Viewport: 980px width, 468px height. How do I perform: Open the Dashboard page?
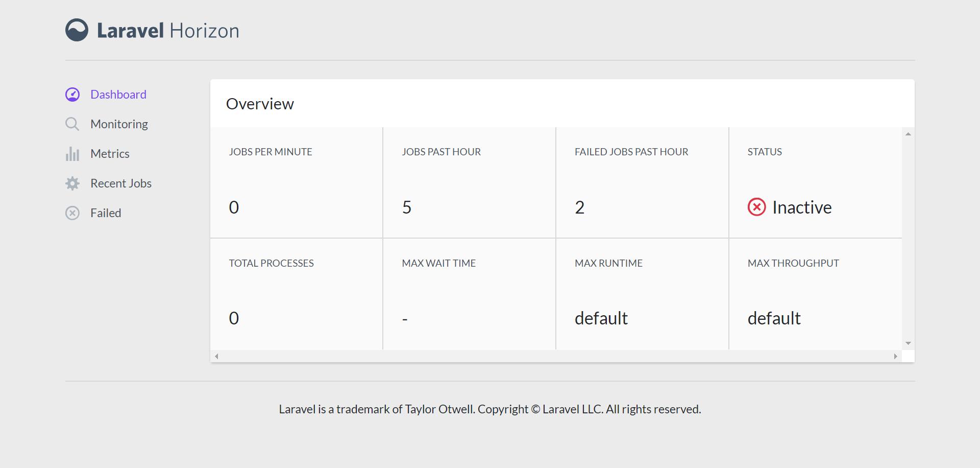118,95
